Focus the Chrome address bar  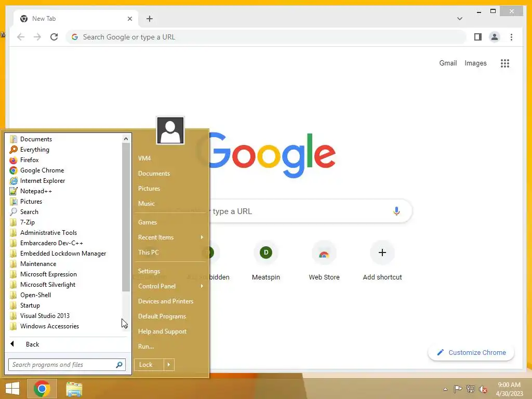click(x=266, y=37)
